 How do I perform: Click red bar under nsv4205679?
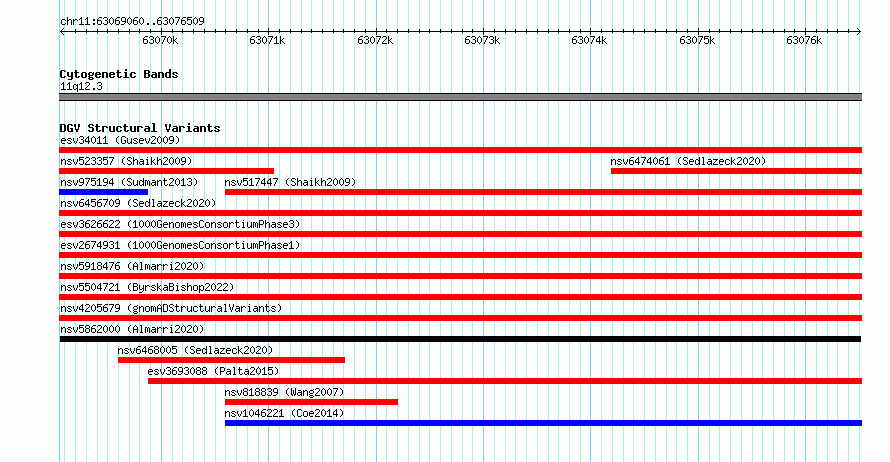[x=460, y=318]
